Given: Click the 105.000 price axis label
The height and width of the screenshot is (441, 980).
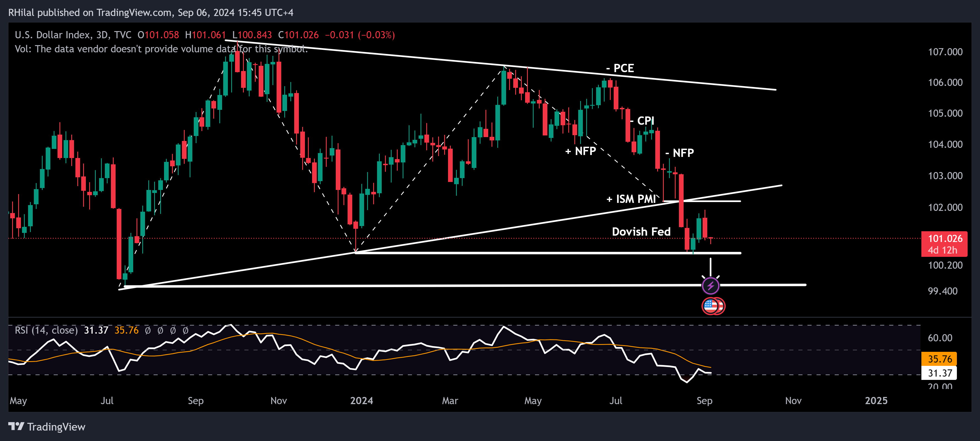Looking at the screenshot, I should [945, 113].
